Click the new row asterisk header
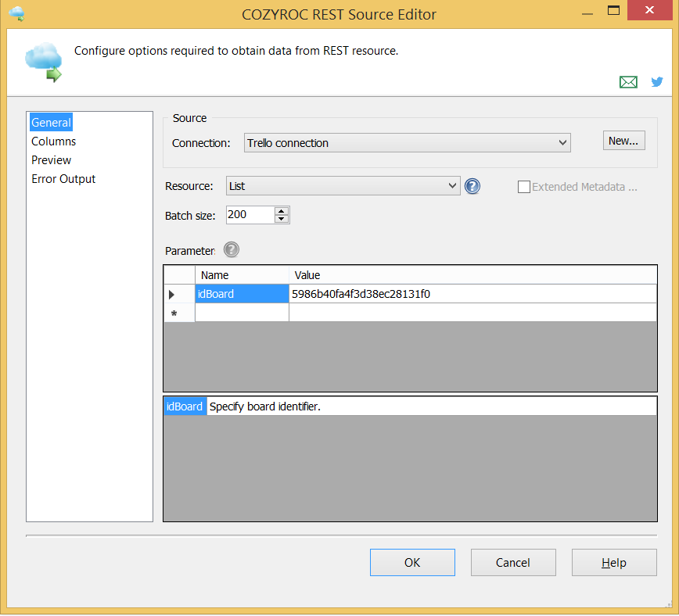The height and width of the screenshot is (616, 679). pos(179,313)
